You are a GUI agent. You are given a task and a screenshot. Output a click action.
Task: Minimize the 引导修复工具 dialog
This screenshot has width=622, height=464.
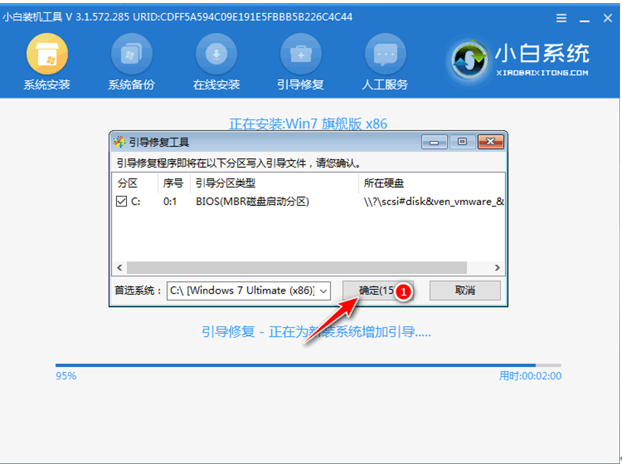[434, 142]
